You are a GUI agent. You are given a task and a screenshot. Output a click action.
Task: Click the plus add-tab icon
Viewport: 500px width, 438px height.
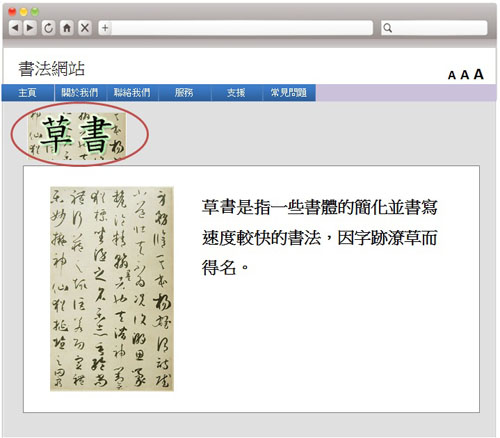(x=105, y=28)
